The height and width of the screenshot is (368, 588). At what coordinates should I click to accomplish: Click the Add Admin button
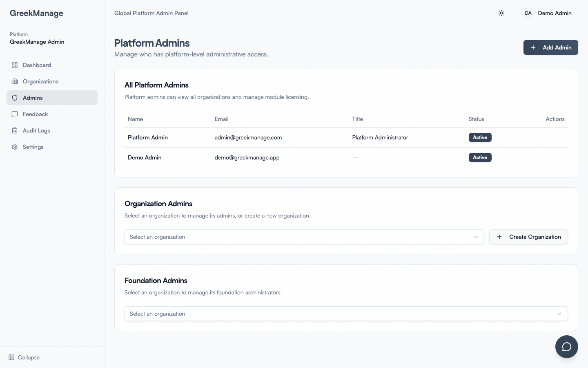point(550,47)
